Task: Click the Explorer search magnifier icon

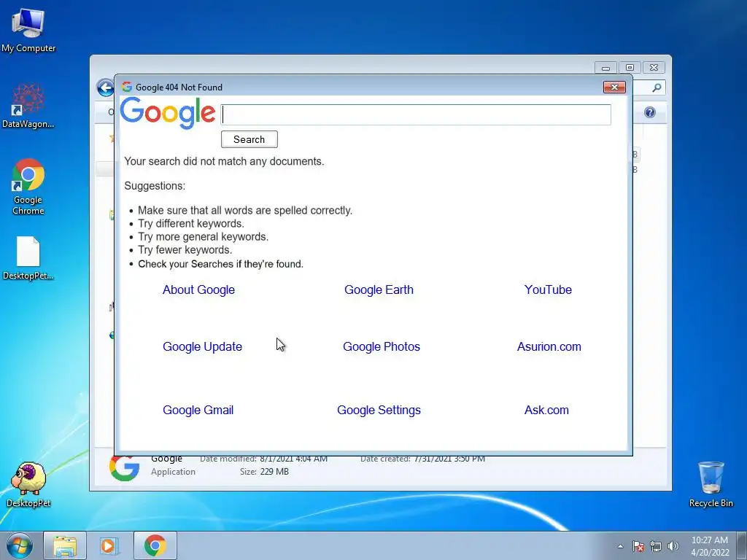Action: coord(657,87)
